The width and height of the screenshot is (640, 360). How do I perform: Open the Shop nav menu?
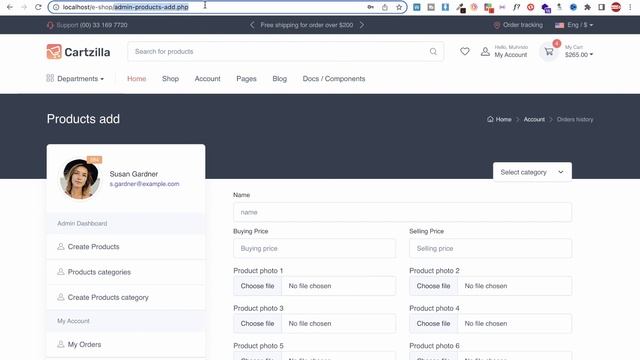click(x=170, y=78)
